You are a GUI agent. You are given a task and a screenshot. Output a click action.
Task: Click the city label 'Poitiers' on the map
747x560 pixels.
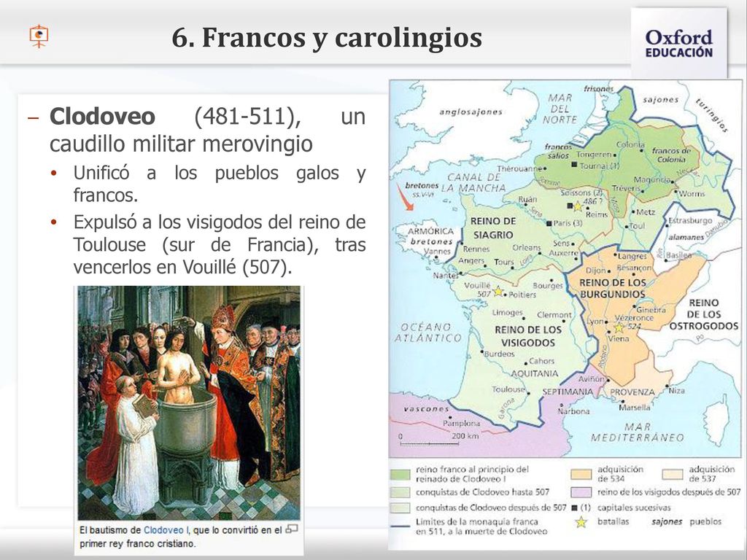click(x=522, y=295)
